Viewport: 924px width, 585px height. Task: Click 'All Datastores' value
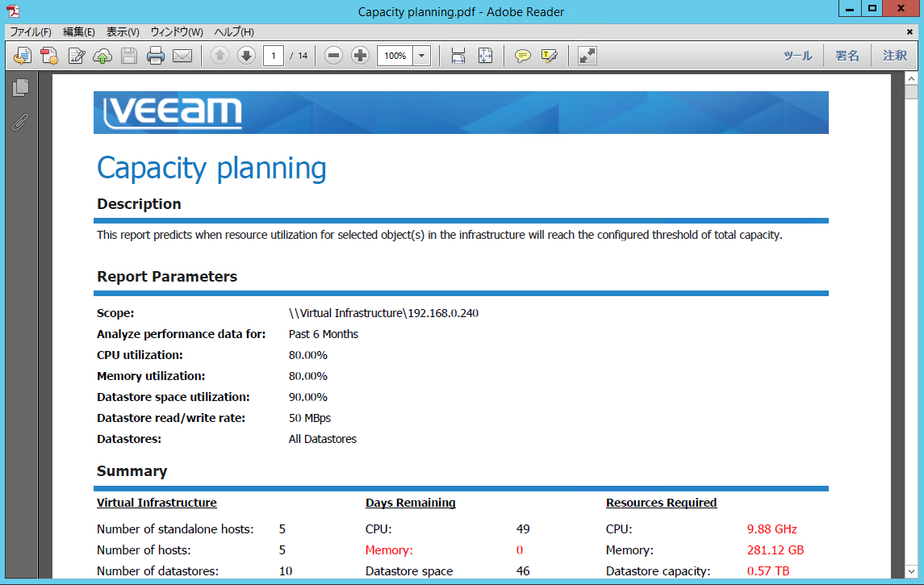click(x=323, y=439)
